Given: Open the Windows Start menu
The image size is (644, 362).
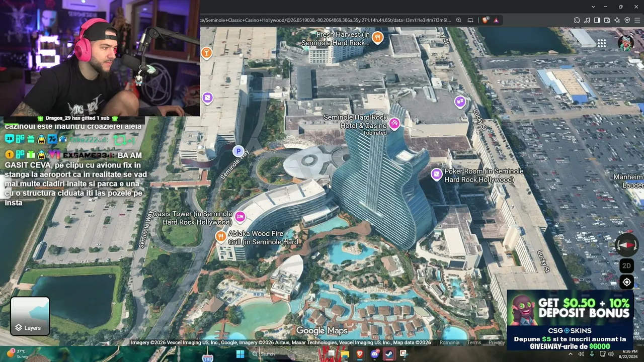Looking at the screenshot, I should pyautogui.click(x=240, y=354).
